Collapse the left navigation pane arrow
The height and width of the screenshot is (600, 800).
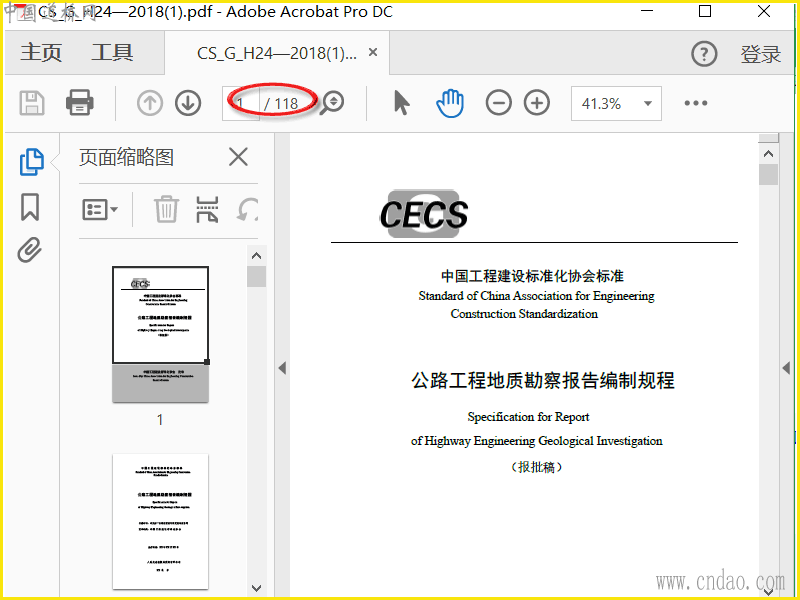click(x=282, y=368)
